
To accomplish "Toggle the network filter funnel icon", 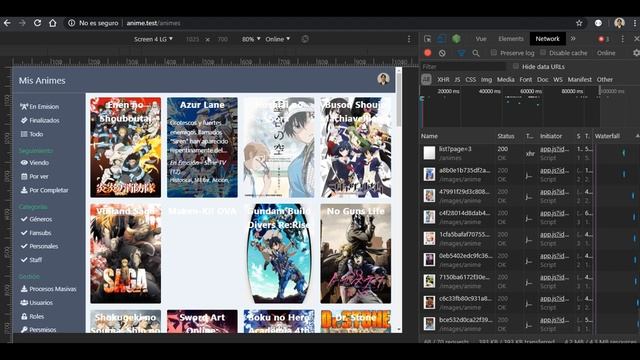I will click(x=461, y=53).
